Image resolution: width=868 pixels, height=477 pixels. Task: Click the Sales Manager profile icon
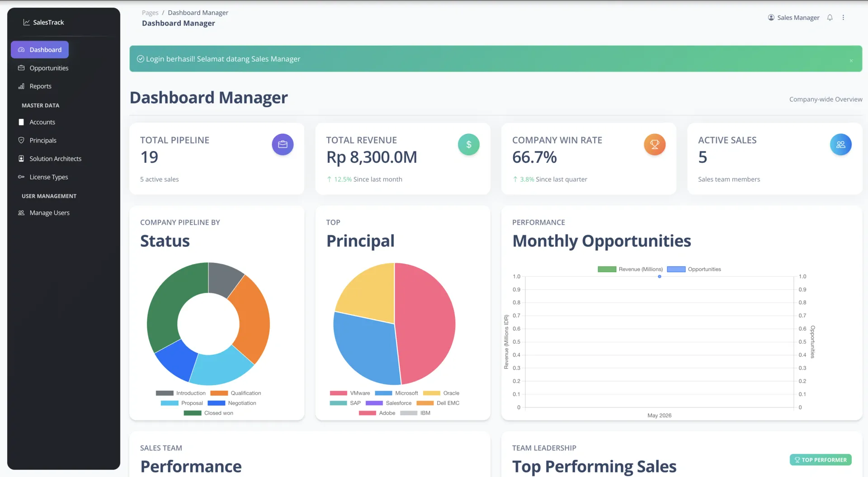[x=771, y=18]
